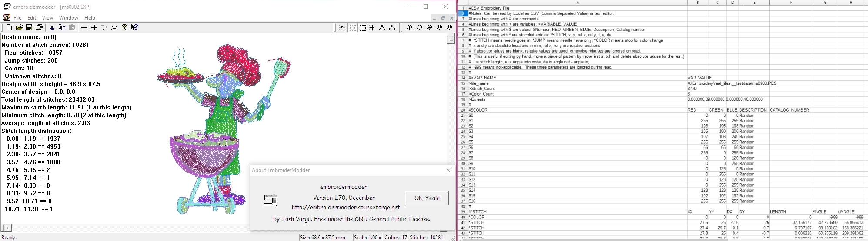Click the delete stitch node tool icon

(392, 27)
